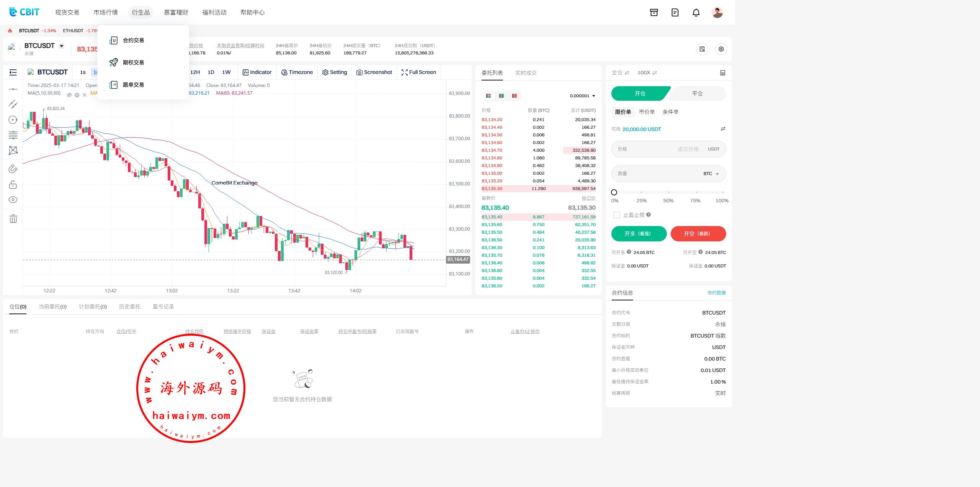Image resolution: width=980 pixels, height=487 pixels.
Task: Click the settings gear beside BTCUSDT stats
Action: click(721, 49)
